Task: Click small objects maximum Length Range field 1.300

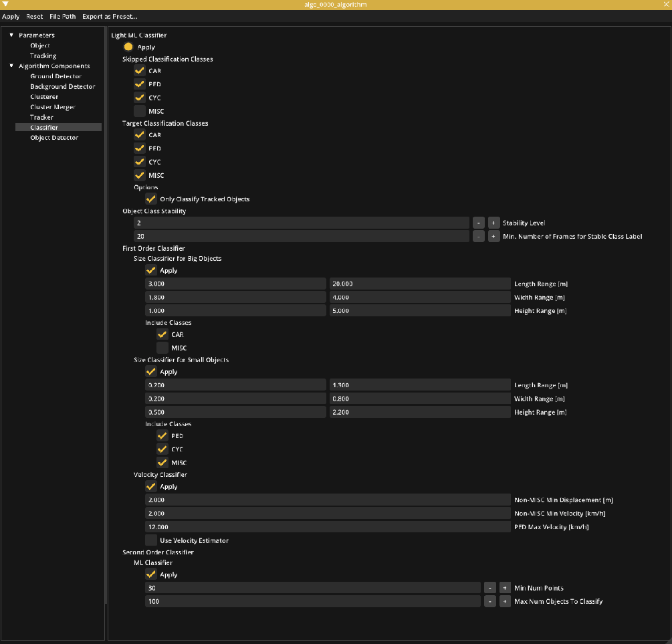Action: (x=420, y=385)
